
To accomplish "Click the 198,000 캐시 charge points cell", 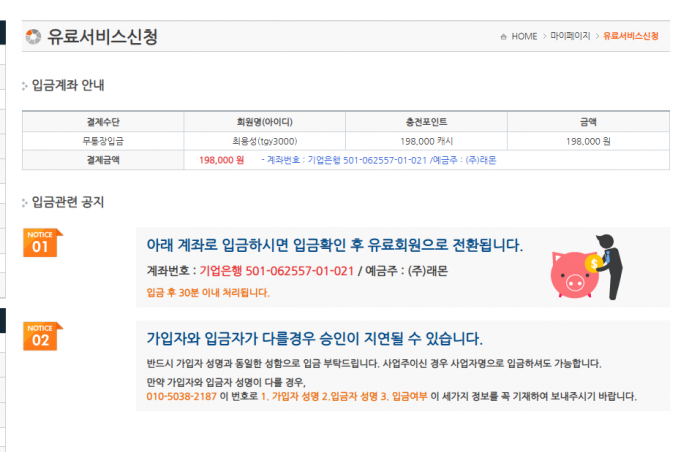I will [426, 141].
